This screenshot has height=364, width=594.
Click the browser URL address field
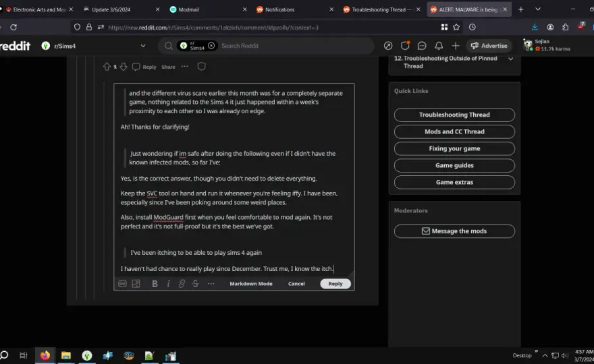[265, 27]
